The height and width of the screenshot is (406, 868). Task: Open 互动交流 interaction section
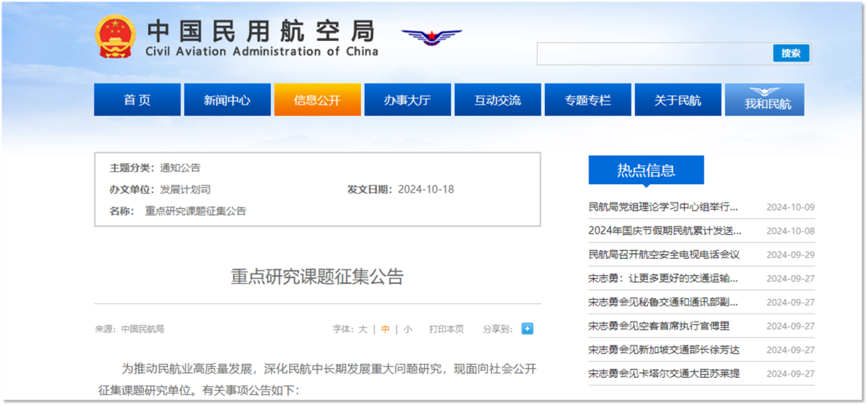tap(497, 100)
